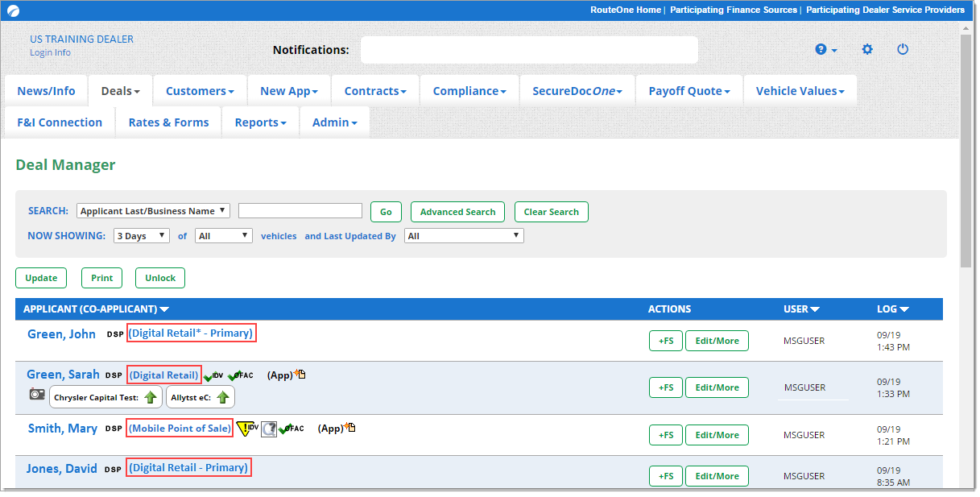Open the Last Updated By dropdown

coord(465,236)
